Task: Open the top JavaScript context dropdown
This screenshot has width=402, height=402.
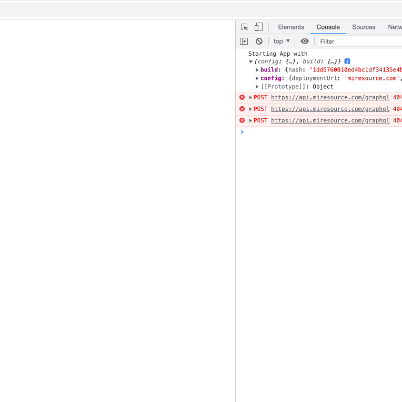Action: click(282, 41)
